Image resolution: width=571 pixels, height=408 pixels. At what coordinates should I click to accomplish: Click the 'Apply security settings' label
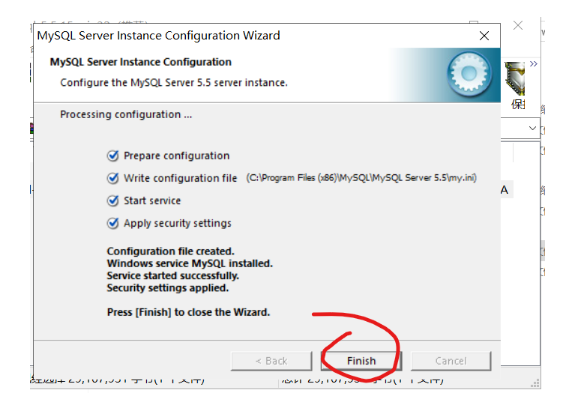click(x=177, y=223)
